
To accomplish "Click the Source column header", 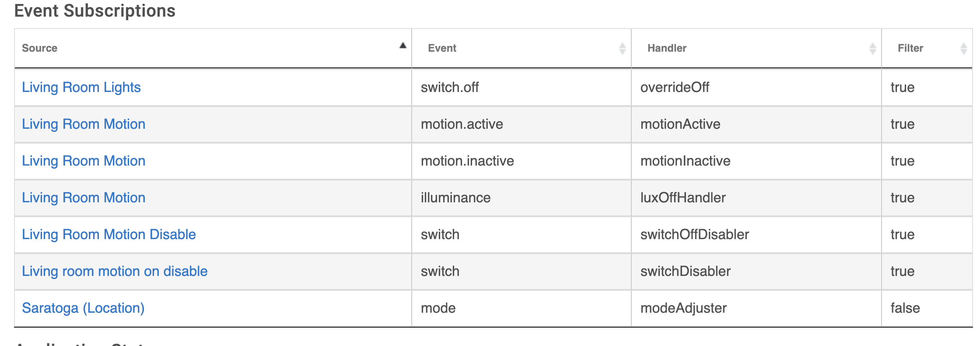I will coord(213,48).
